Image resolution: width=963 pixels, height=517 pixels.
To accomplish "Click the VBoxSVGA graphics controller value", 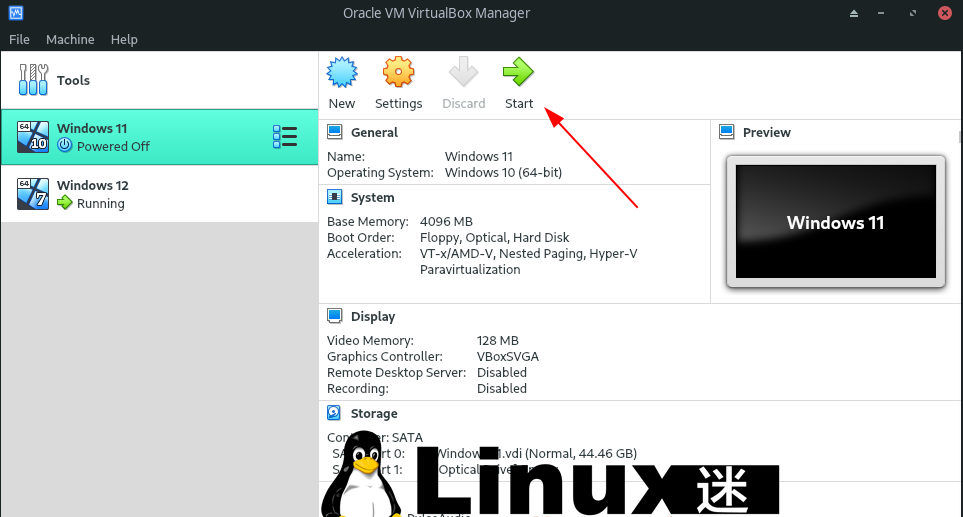I will point(508,357).
